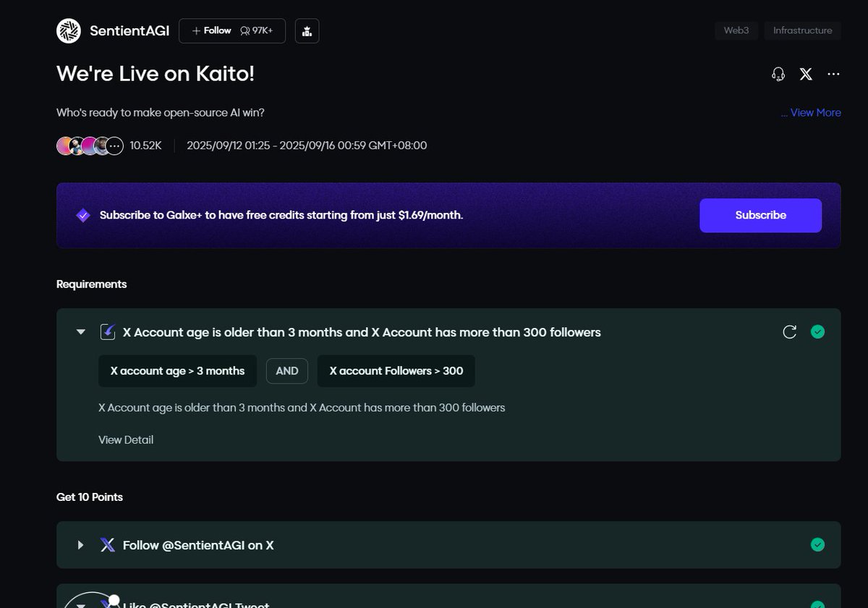Viewport: 868px width, 608px height.
Task: Open the leaderboard icon beside Follow
Action: point(307,31)
